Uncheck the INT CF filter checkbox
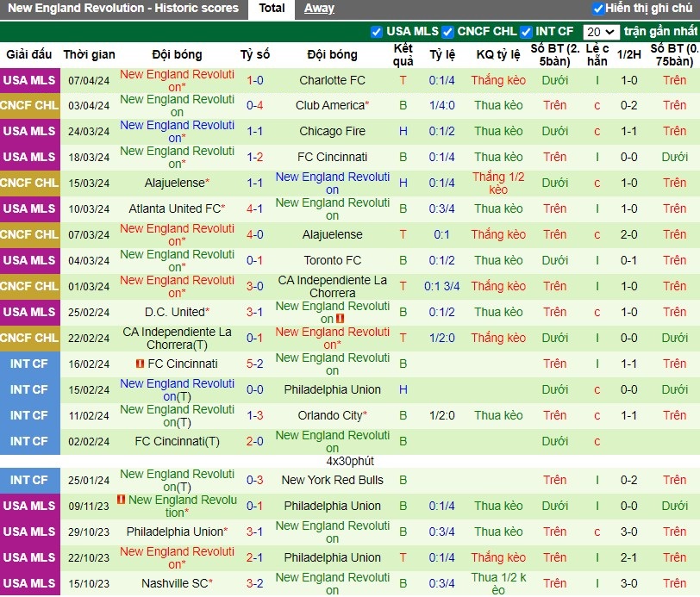This screenshot has height=597, width=700. coord(526,32)
